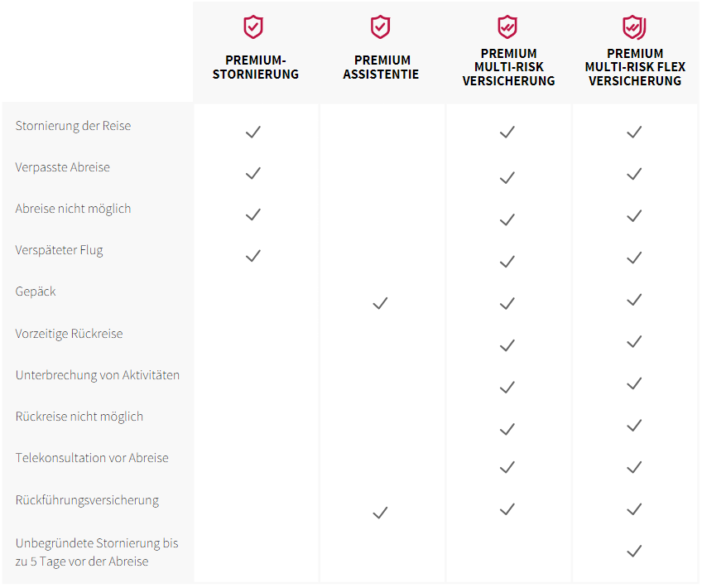The height and width of the screenshot is (588, 702).
Task: Click the Unterbrechung von Aktivitäten row label
Action: point(98,375)
